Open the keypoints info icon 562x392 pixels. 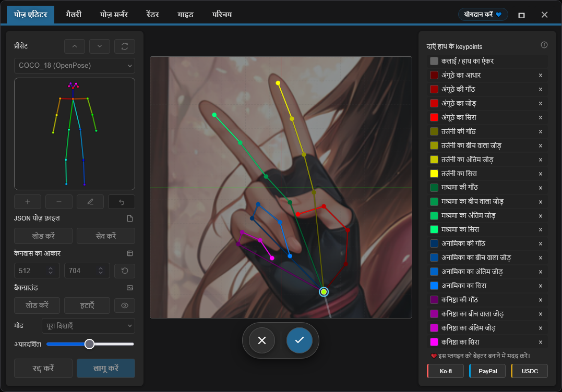pyautogui.click(x=544, y=45)
